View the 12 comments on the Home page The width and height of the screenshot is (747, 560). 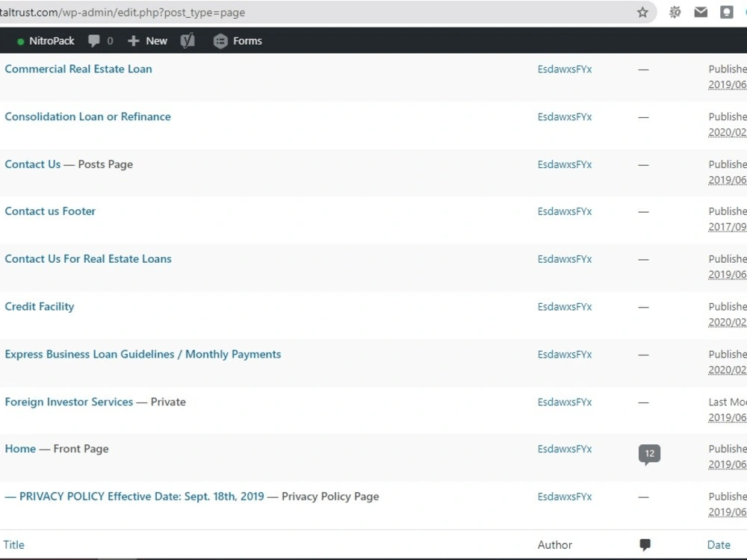pos(649,454)
